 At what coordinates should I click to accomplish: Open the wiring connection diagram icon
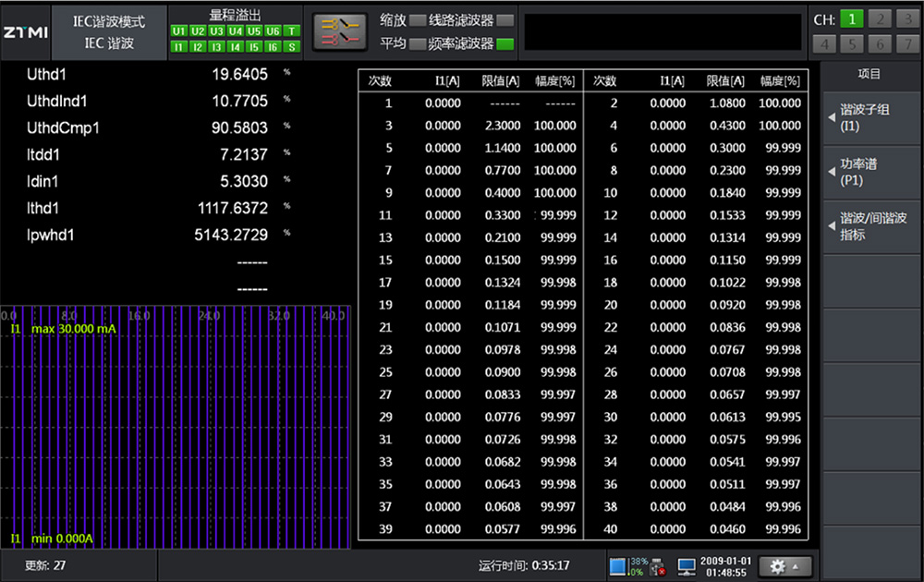(340, 31)
